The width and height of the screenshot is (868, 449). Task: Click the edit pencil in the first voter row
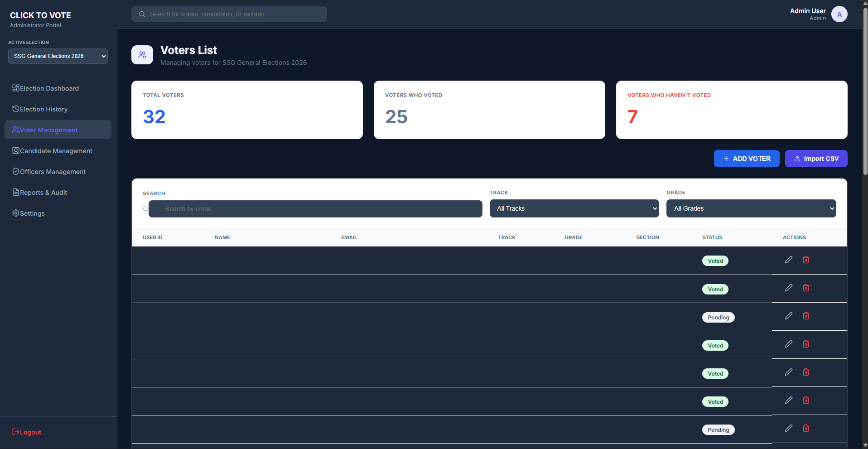789,260
